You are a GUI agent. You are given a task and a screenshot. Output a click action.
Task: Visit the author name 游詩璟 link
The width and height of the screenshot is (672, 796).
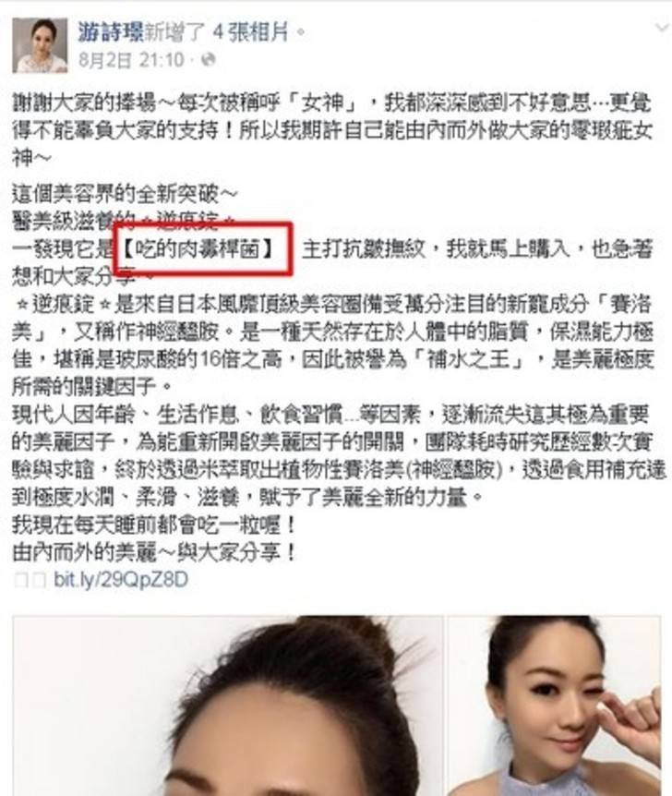(111, 33)
